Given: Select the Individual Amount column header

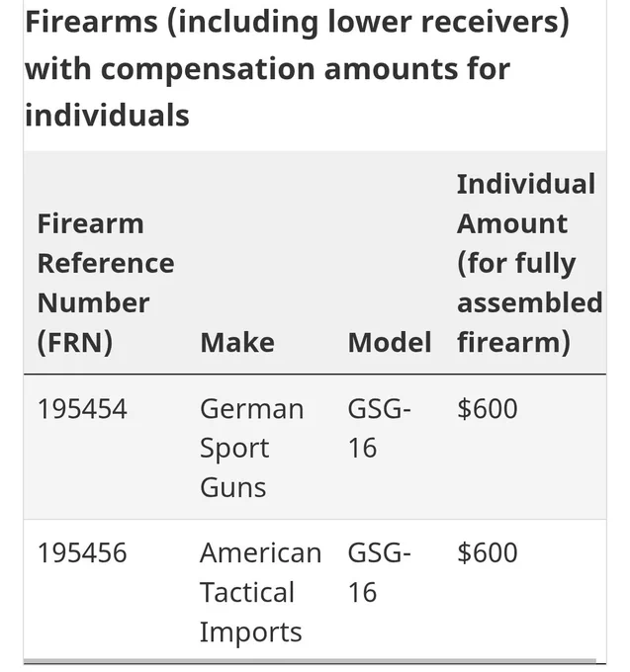Looking at the screenshot, I should click(x=530, y=263).
